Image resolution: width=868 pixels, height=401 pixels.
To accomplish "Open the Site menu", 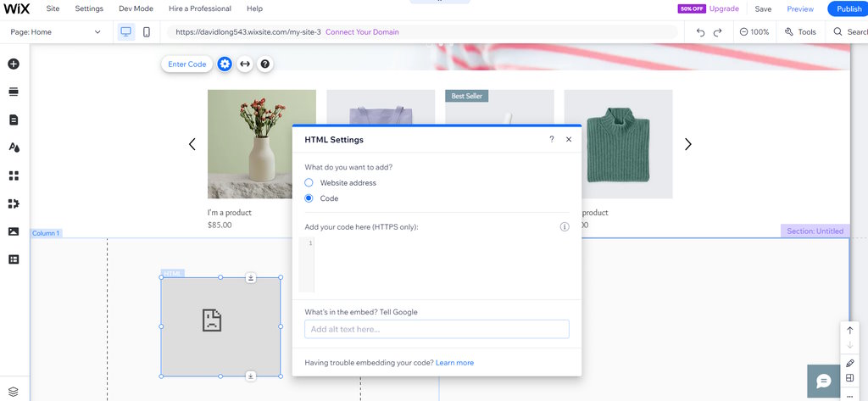I will [53, 8].
